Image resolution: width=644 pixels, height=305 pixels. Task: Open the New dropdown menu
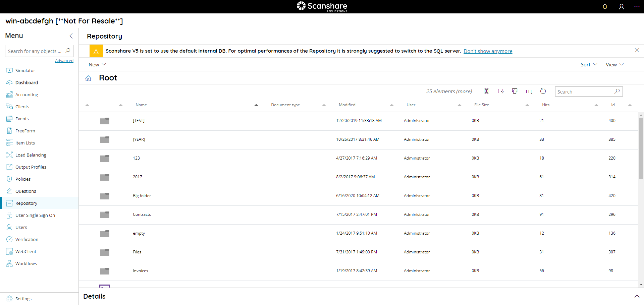(x=97, y=64)
